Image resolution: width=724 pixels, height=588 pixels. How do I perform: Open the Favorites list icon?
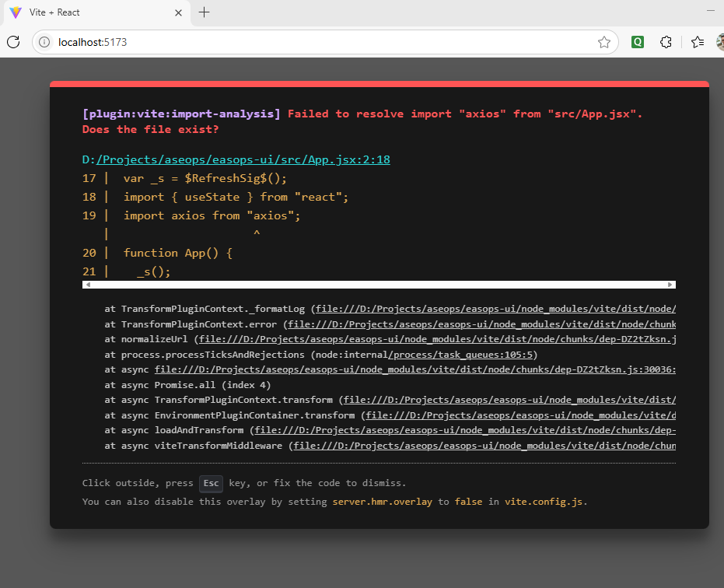click(x=697, y=42)
